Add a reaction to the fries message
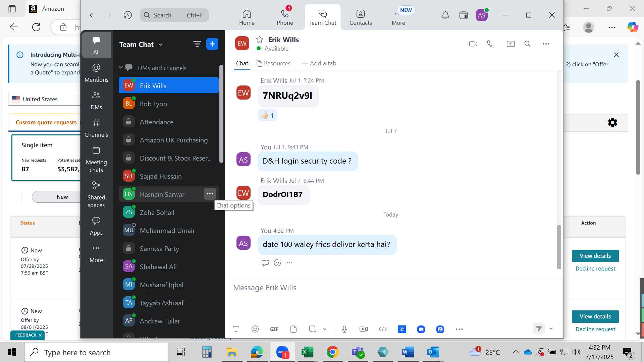Viewport: 644px width, 362px height. tap(277, 263)
